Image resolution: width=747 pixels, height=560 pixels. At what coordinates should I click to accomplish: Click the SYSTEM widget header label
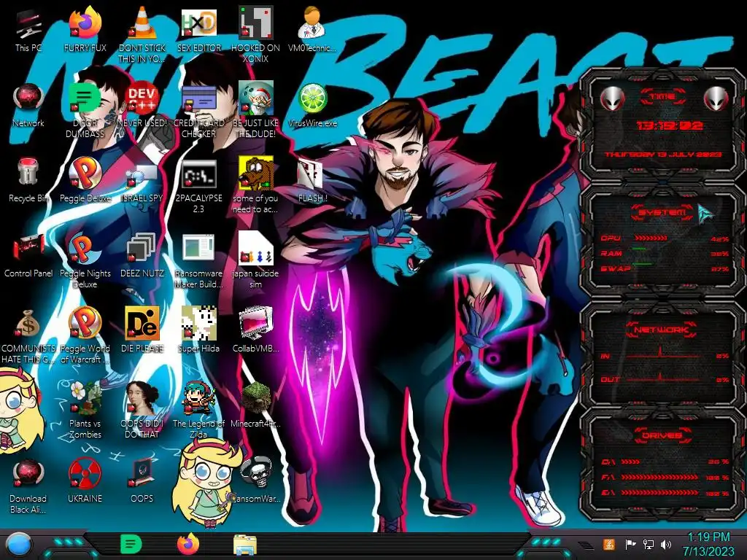[x=662, y=212]
